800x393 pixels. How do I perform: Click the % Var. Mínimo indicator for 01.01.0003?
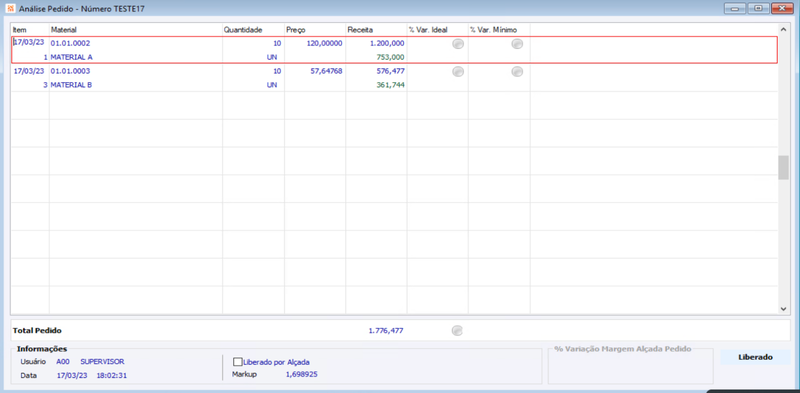[x=517, y=72]
